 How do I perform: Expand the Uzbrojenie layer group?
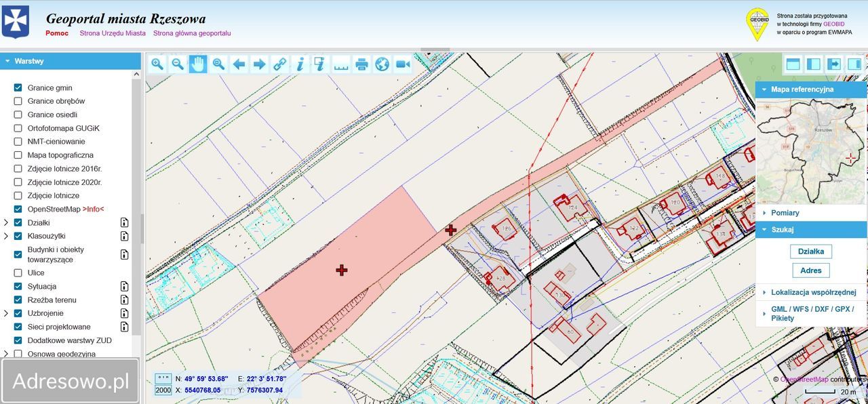click(6, 313)
